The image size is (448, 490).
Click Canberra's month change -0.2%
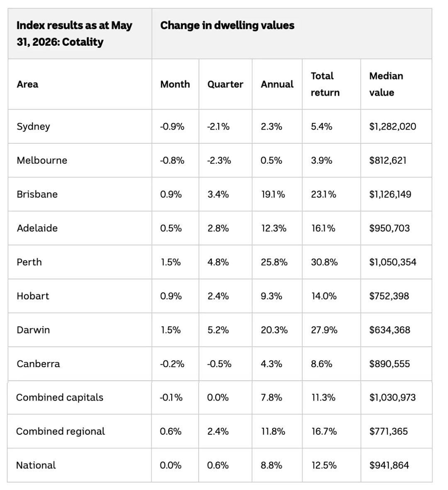(172, 364)
